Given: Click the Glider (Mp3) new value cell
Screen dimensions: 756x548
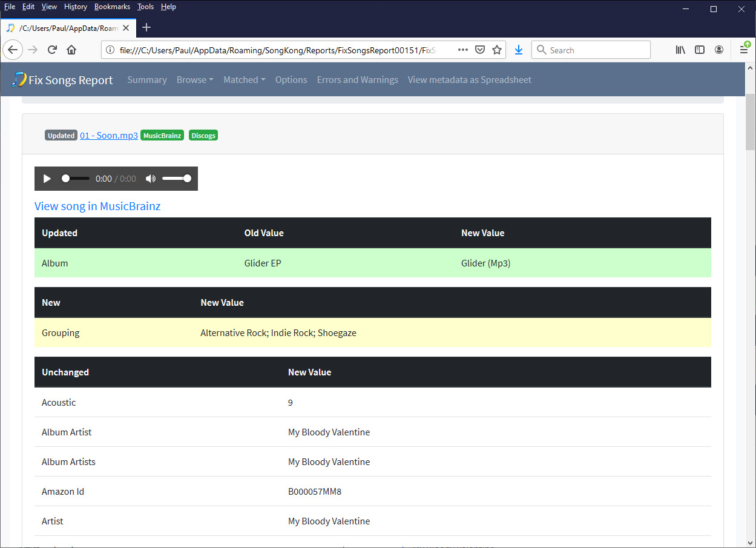Looking at the screenshot, I should (x=485, y=263).
